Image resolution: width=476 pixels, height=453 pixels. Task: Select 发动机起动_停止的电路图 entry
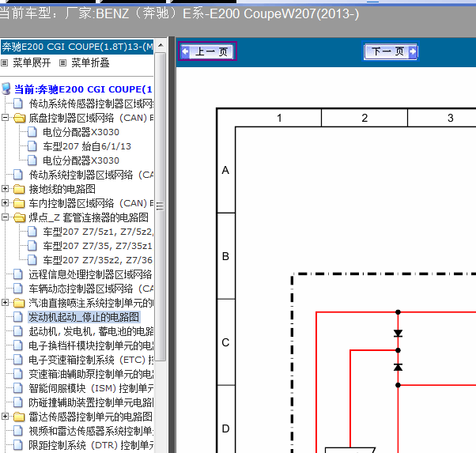click(x=84, y=317)
